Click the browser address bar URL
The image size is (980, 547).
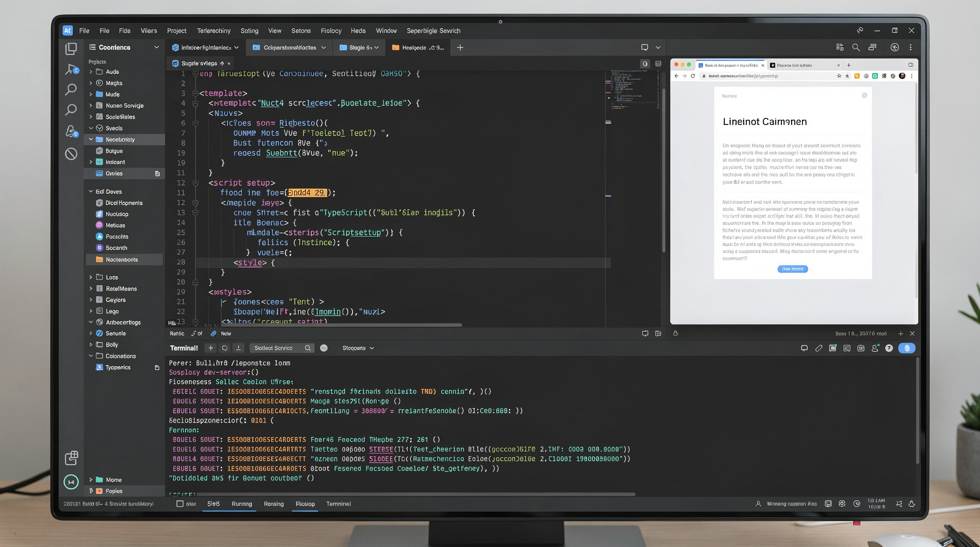743,76
